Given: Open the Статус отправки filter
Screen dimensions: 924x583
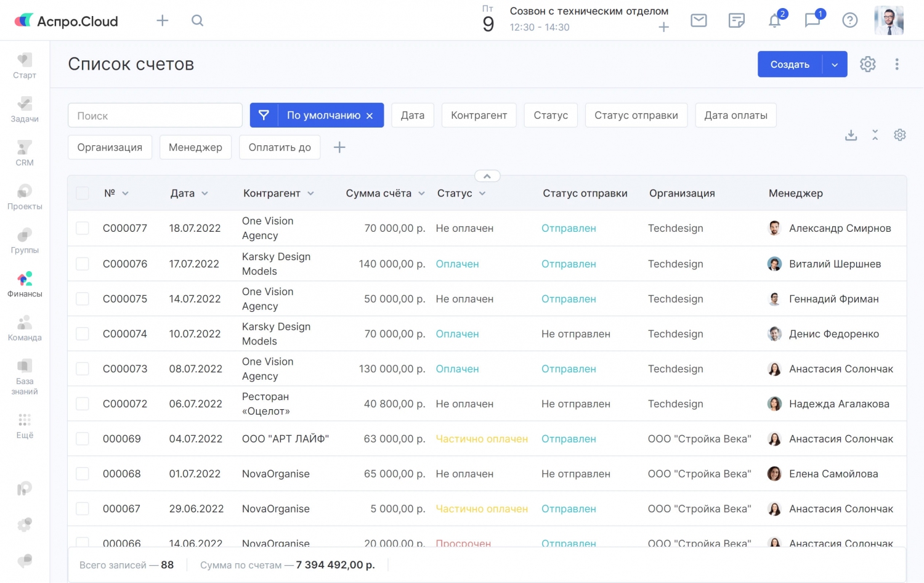Looking at the screenshot, I should click(x=636, y=115).
